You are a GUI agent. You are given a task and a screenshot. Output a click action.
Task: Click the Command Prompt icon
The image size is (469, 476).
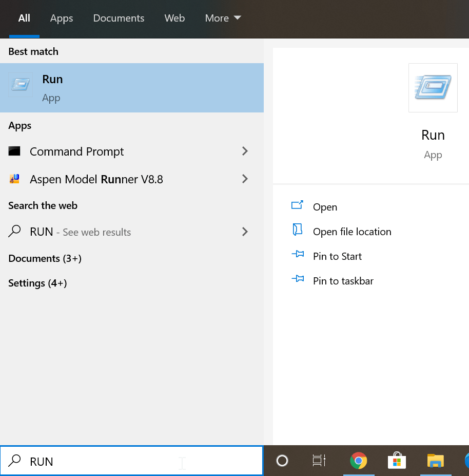14,151
